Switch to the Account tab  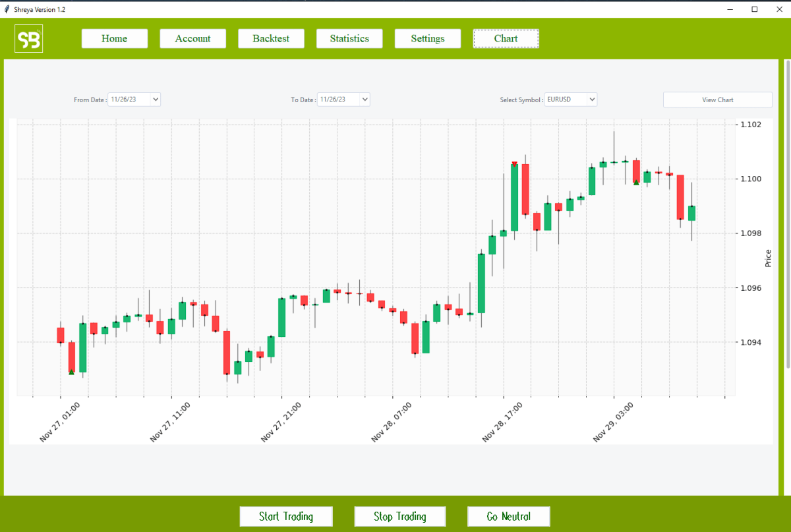(x=192, y=38)
